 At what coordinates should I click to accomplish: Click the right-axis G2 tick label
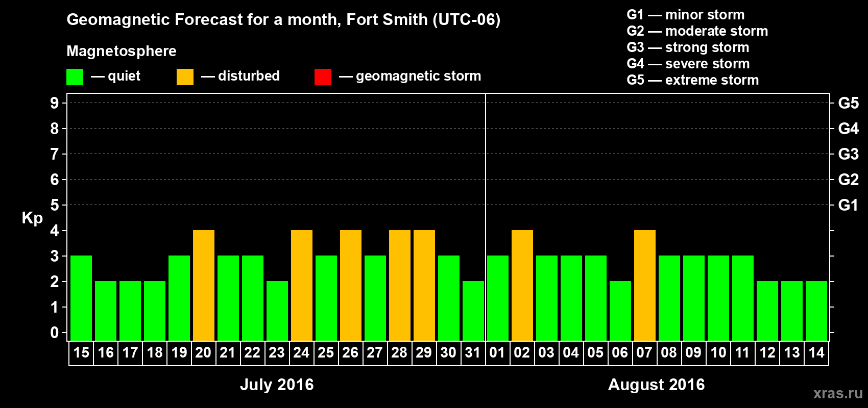tap(848, 180)
